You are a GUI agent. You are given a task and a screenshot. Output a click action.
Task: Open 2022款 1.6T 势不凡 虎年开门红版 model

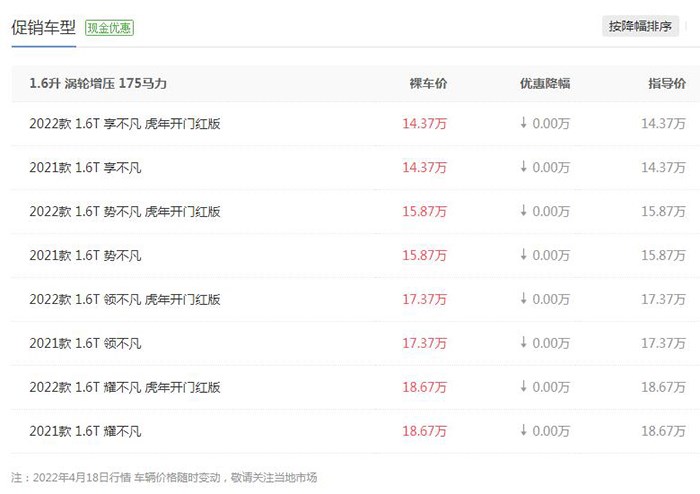tap(125, 212)
